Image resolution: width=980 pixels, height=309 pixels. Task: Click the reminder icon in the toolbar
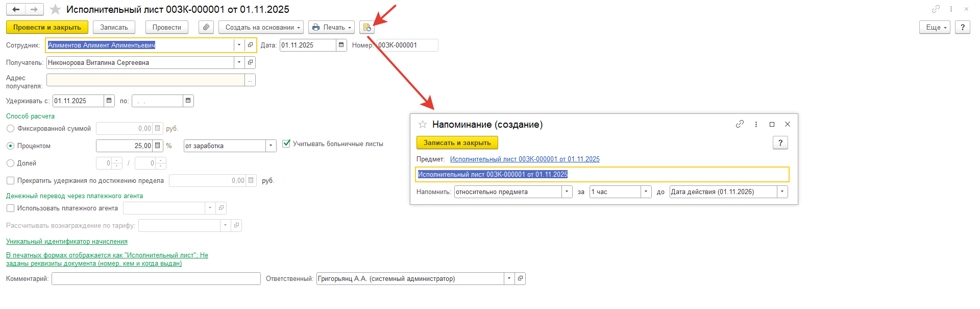click(x=367, y=28)
